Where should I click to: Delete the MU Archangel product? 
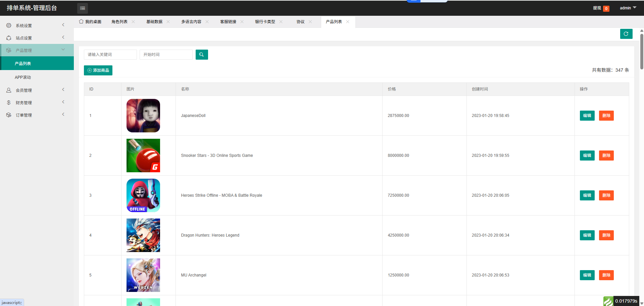pyautogui.click(x=606, y=275)
